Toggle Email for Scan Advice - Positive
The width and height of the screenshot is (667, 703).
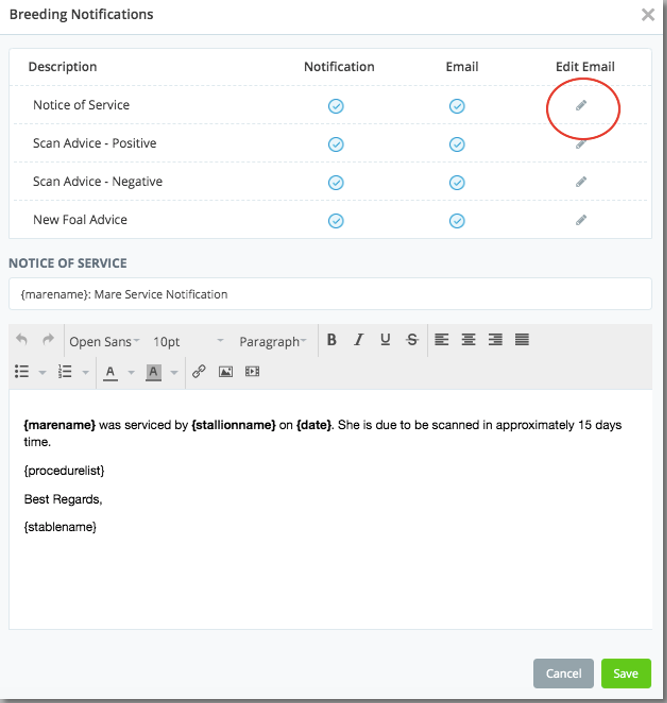click(457, 144)
